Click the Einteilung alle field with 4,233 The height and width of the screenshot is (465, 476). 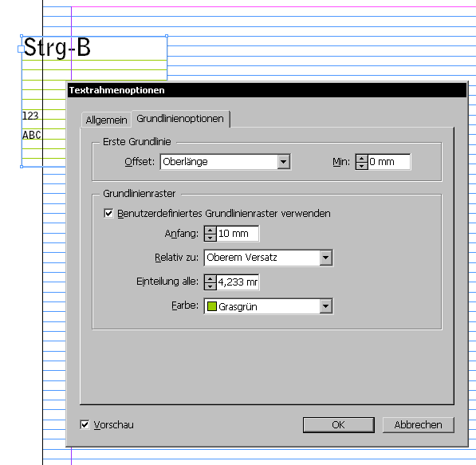click(x=238, y=282)
